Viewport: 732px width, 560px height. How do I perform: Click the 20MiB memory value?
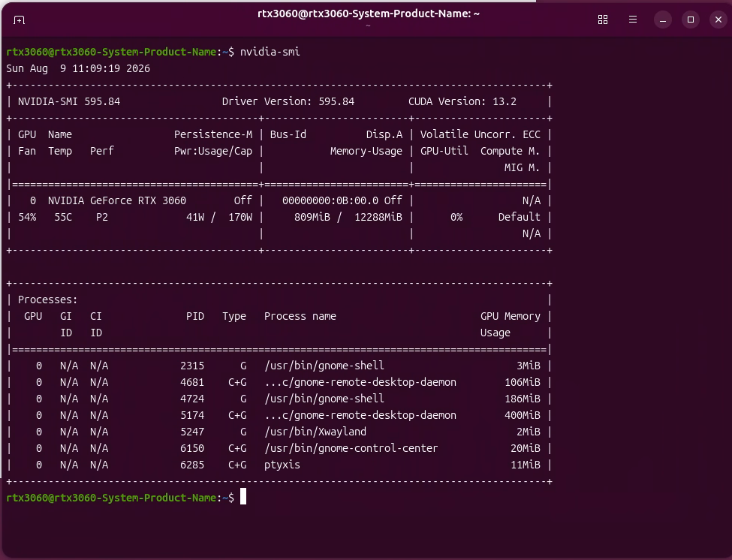pos(526,448)
